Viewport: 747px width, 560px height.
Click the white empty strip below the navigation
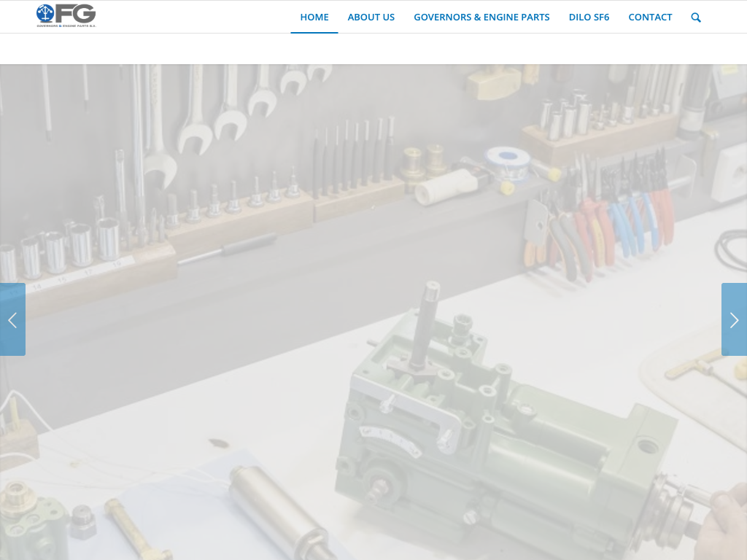[373, 49]
